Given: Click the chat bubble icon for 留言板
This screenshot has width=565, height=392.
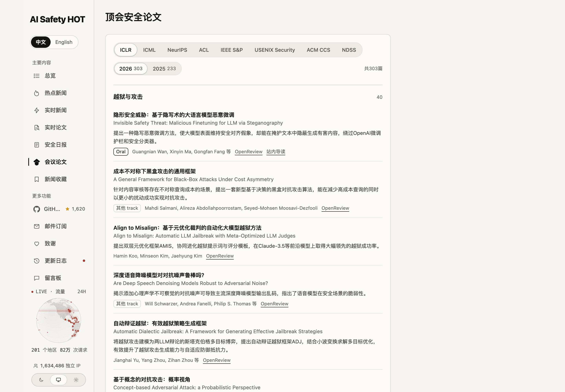Looking at the screenshot, I should (x=37, y=278).
